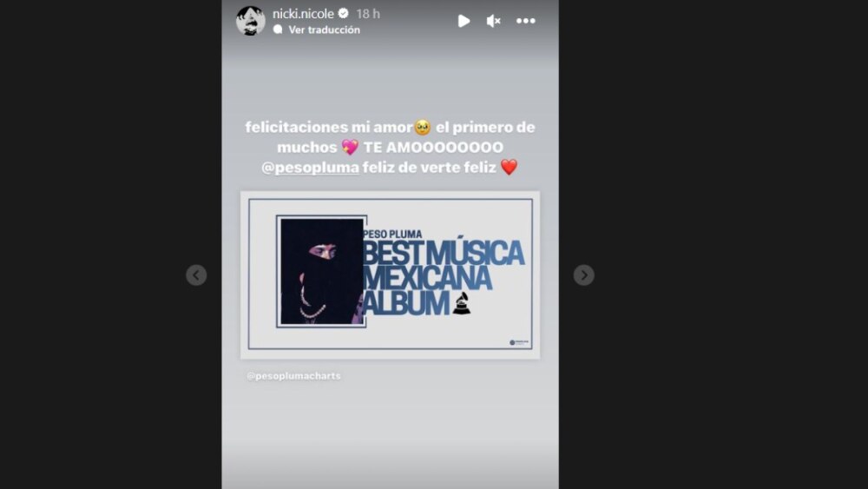
Task: Click the small logo in image corner
Action: [519, 342]
